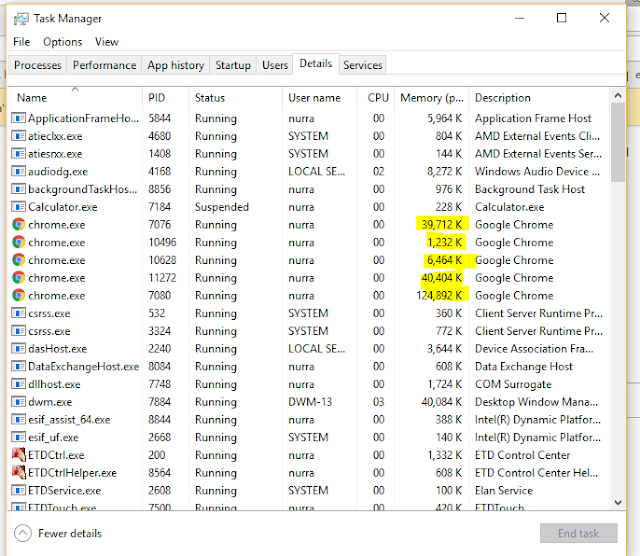Click the Data Exchange Host description
This screenshot has width=640, height=556.
point(524,367)
